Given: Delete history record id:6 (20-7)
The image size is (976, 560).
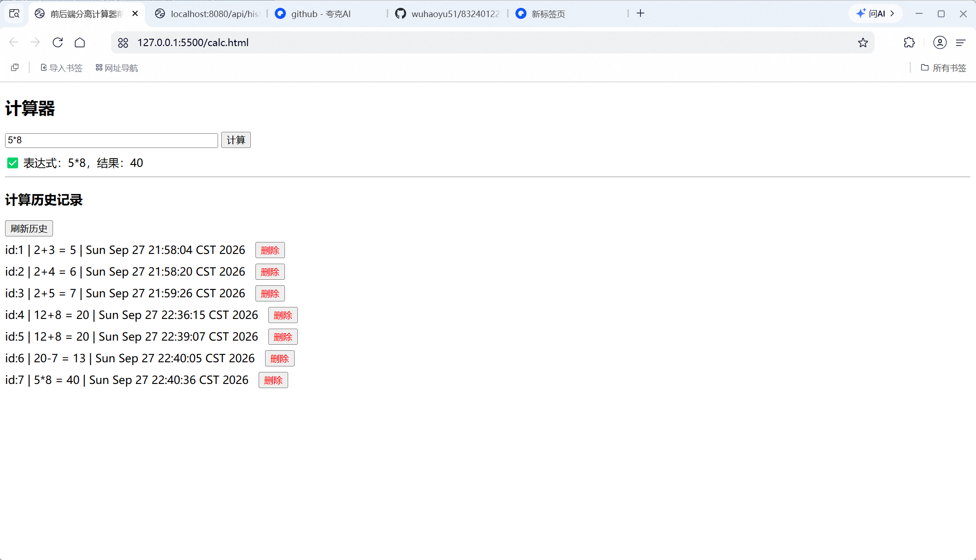Looking at the screenshot, I should tap(280, 359).
